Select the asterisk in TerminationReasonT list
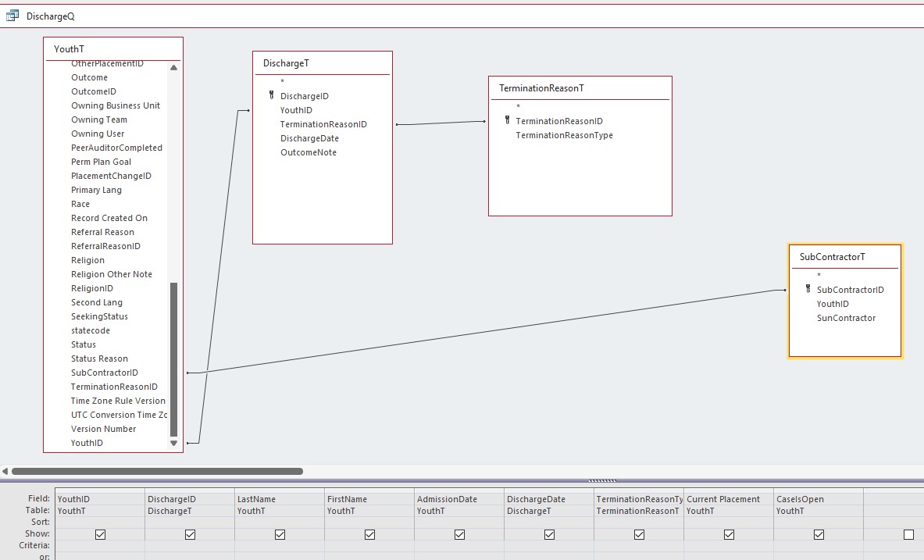Image resolution: width=924 pixels, height=560 pixels. tap(518, 106)
